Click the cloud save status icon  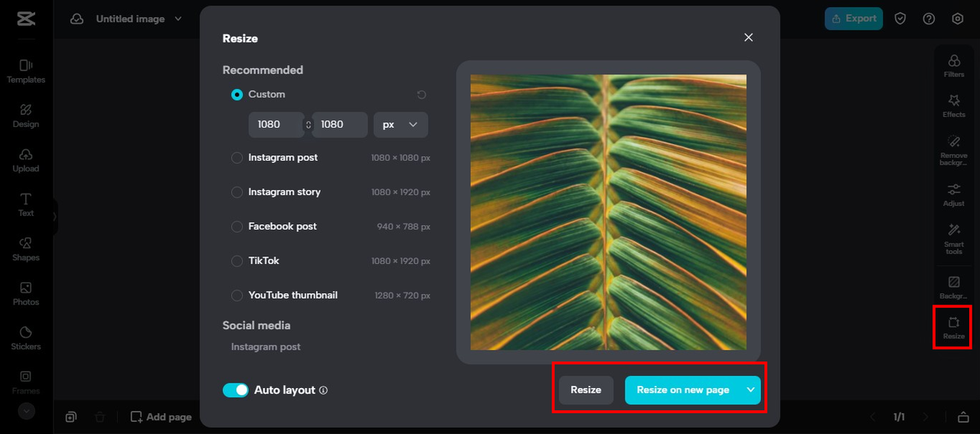tap(77, 18)
